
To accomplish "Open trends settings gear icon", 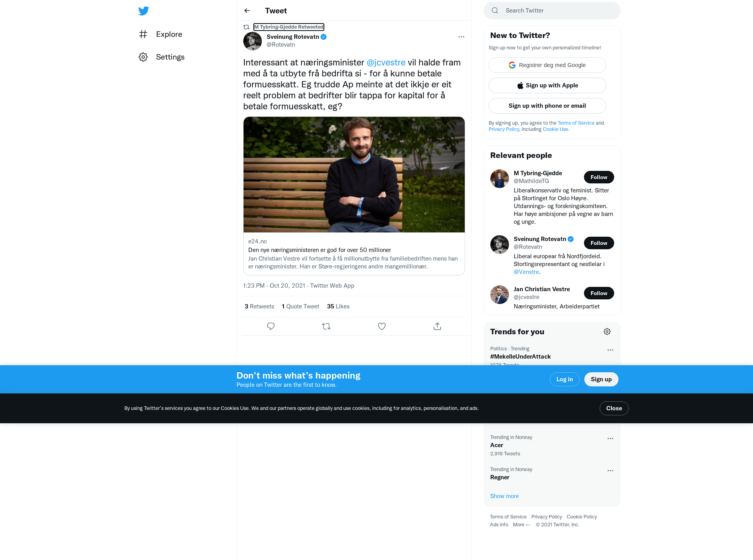I will tap(607, 332).
